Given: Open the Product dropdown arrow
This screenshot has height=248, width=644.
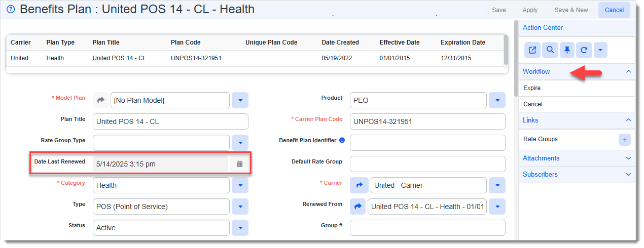Looking at the screenshot, I should [x=497, y=100].
